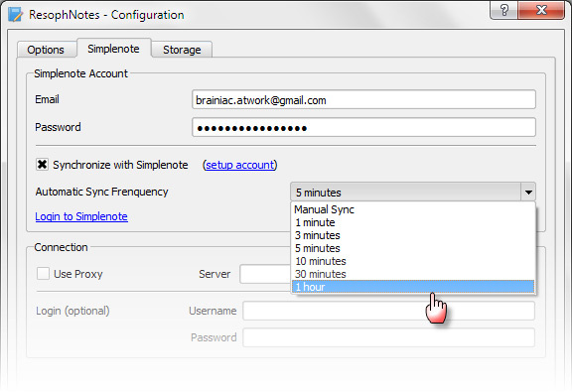Click the ResophNotes app icon in title bar

click(15, 15)
